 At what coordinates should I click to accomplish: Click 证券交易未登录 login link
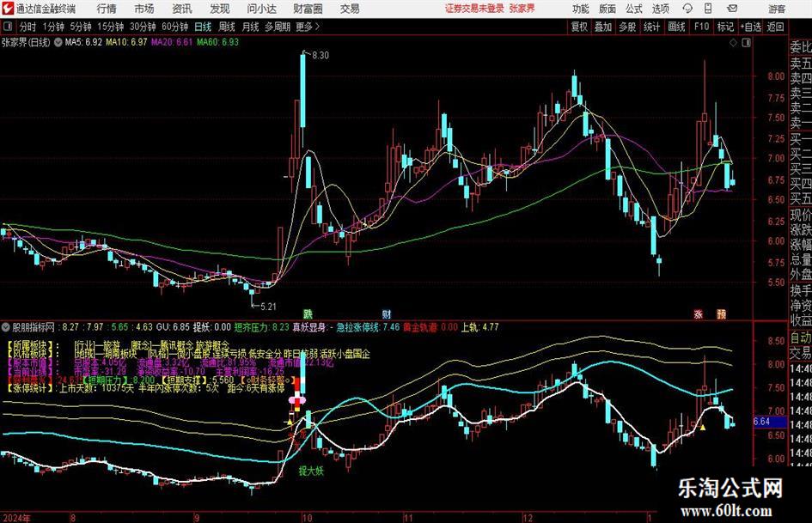pyautogui.click(x=474, y=9)
